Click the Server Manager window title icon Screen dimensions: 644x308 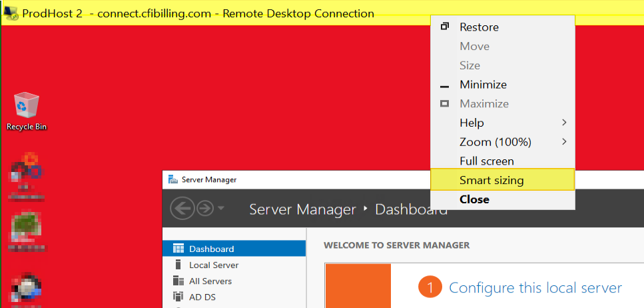click(x=173, y=180)
